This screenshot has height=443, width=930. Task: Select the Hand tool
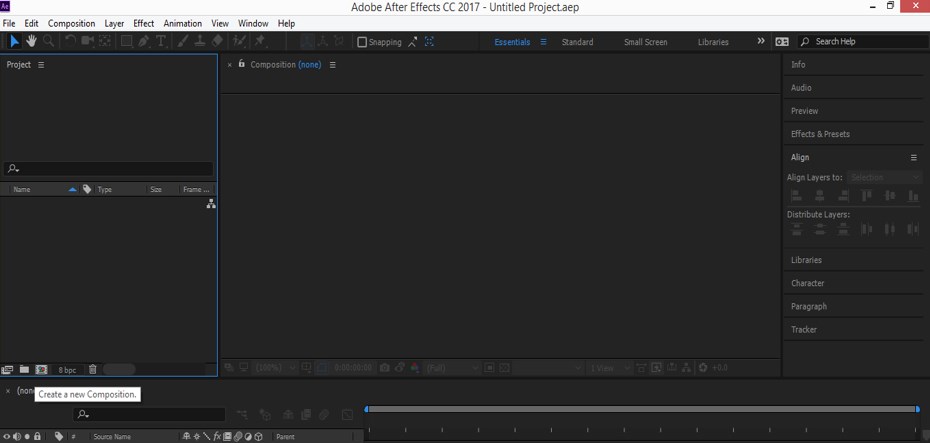[x=31, y=41]
